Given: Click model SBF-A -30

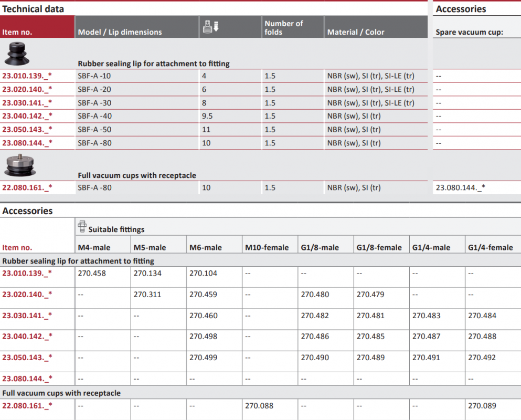Looking at the screenshot, I should (94, 103).
